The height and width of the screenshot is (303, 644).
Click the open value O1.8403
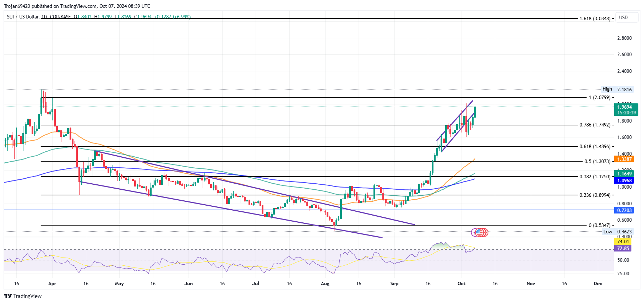82,17
